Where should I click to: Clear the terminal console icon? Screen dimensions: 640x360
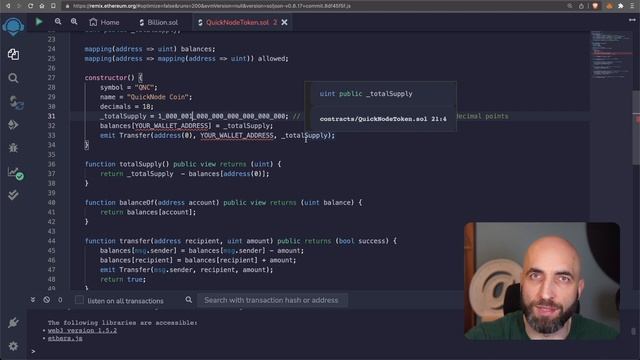click(47, 300)
